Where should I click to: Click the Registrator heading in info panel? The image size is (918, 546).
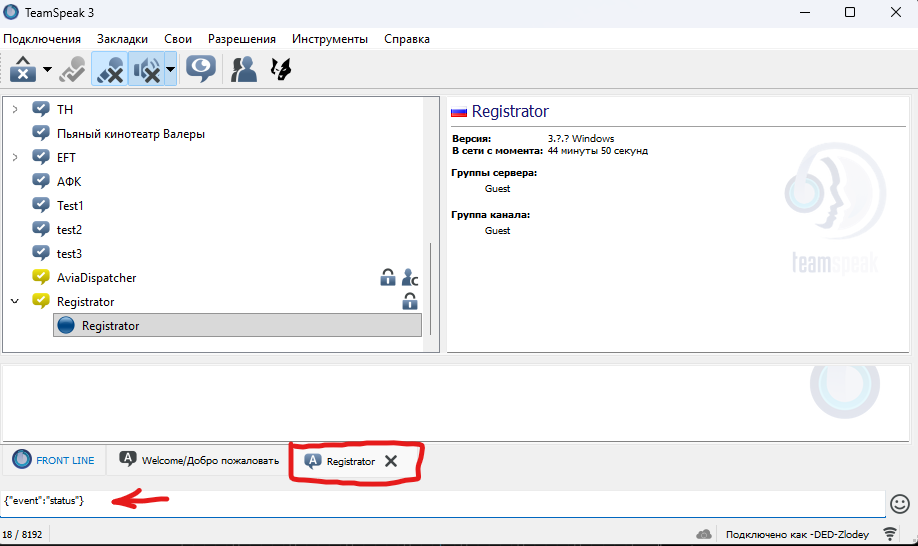(x=510, y=111)
